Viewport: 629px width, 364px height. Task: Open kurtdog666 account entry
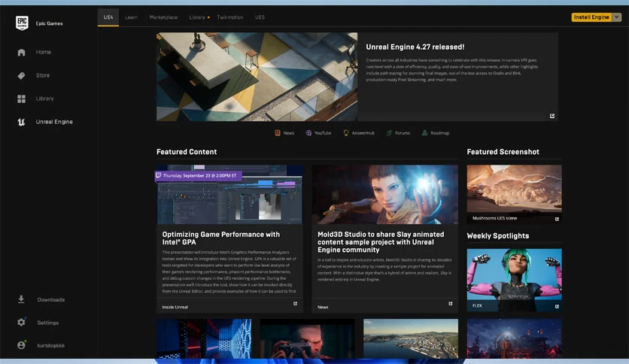tap(50, 345)
